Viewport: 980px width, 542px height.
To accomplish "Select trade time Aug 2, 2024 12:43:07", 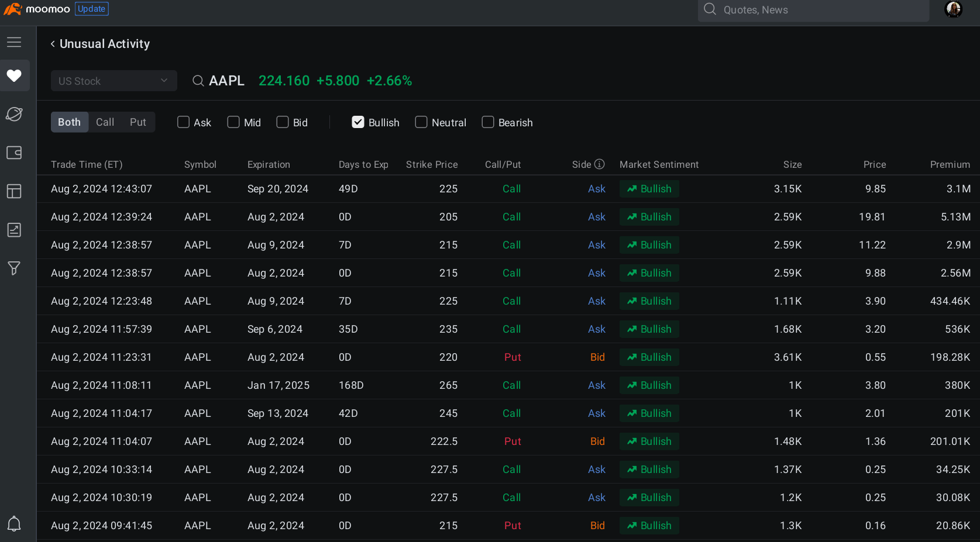I will tap(101, 189).
